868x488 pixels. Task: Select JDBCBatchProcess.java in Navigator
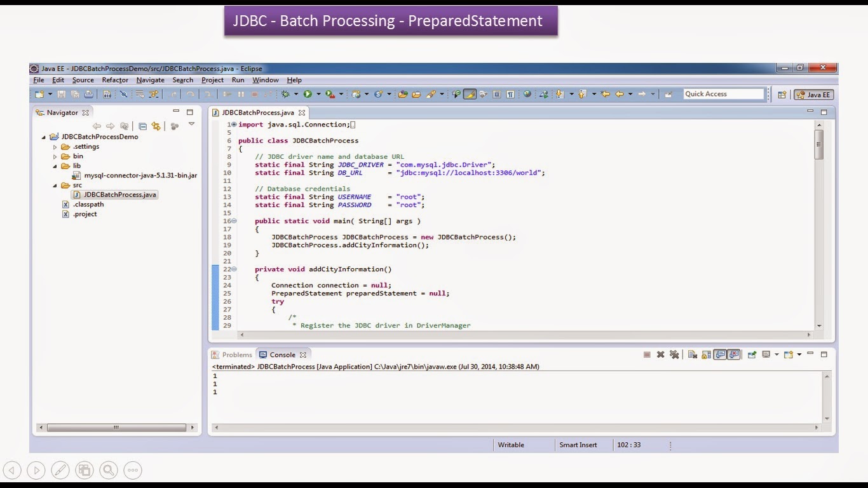114,195
